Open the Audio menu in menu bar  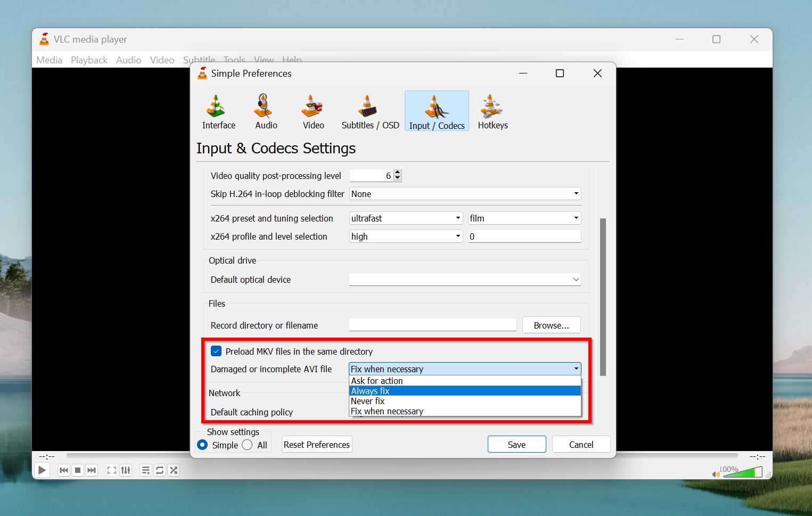[x=129, y=60]
